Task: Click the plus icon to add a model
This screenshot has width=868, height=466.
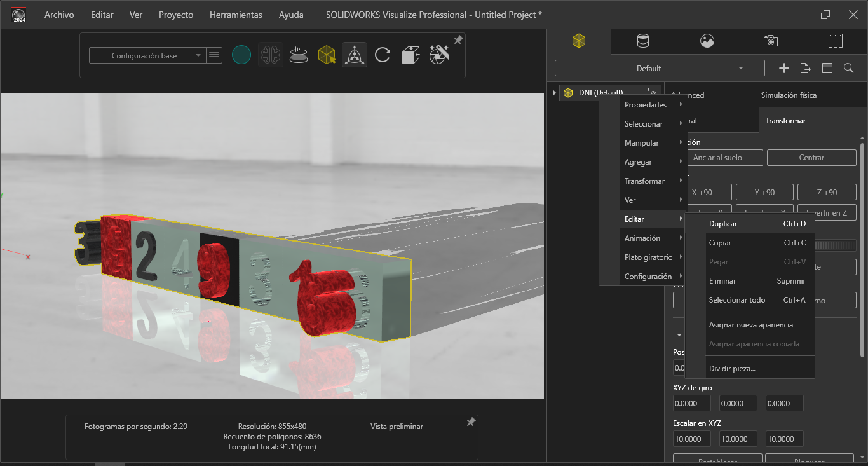Action: 784,68
